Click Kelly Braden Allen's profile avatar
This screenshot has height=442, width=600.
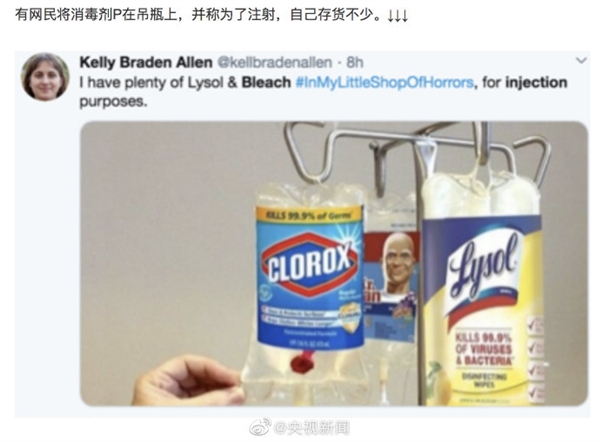pos(45,77)
